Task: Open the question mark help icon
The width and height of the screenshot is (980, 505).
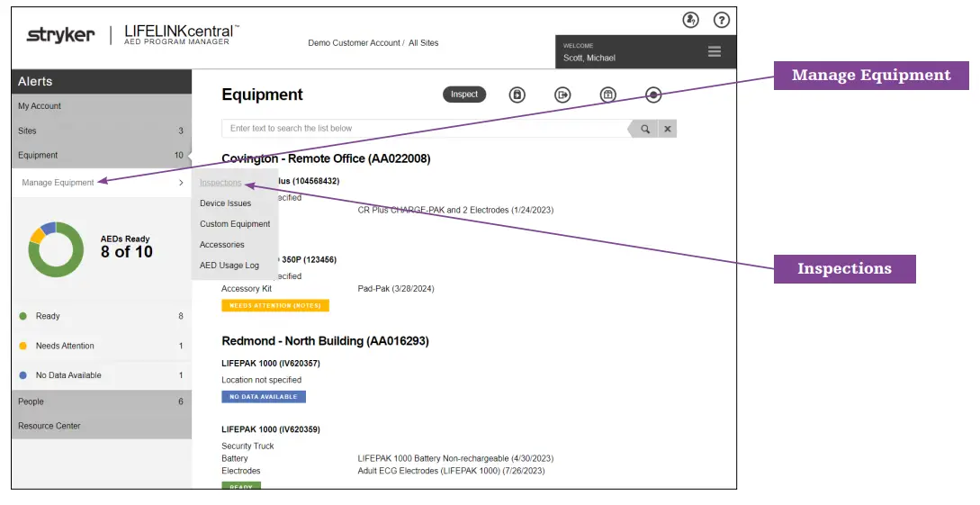Action: point(722,20)
